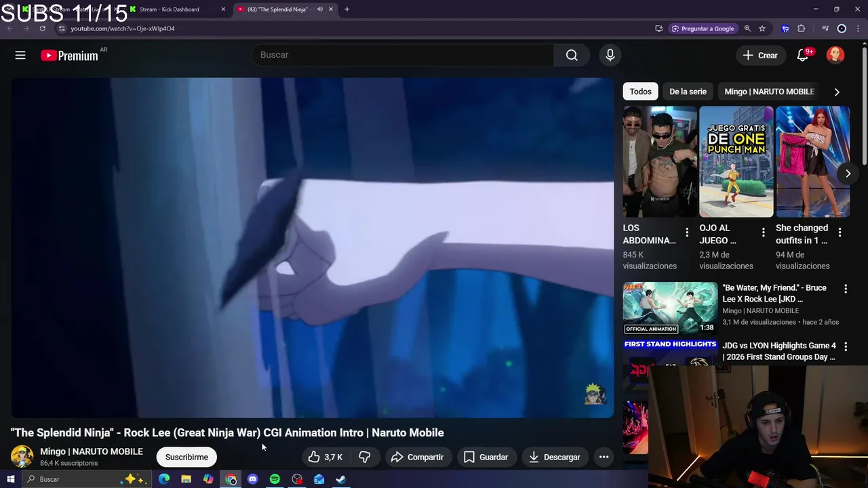Open new browser tab with plus
The width and height of the screenshot is (868, 488).
(347, 9)
